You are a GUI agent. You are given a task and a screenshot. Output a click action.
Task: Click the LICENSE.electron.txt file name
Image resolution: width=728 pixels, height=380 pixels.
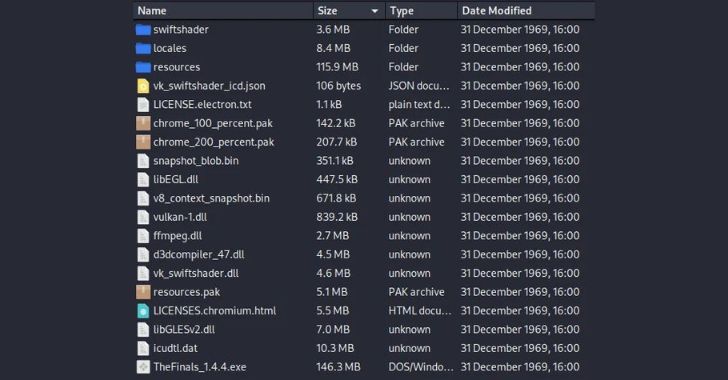[202, 105]
